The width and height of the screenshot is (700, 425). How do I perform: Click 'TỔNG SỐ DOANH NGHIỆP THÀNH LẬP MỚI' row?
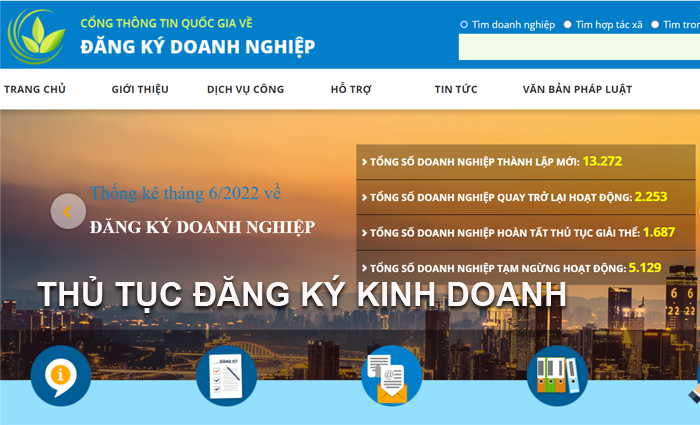tap(525, 162)
